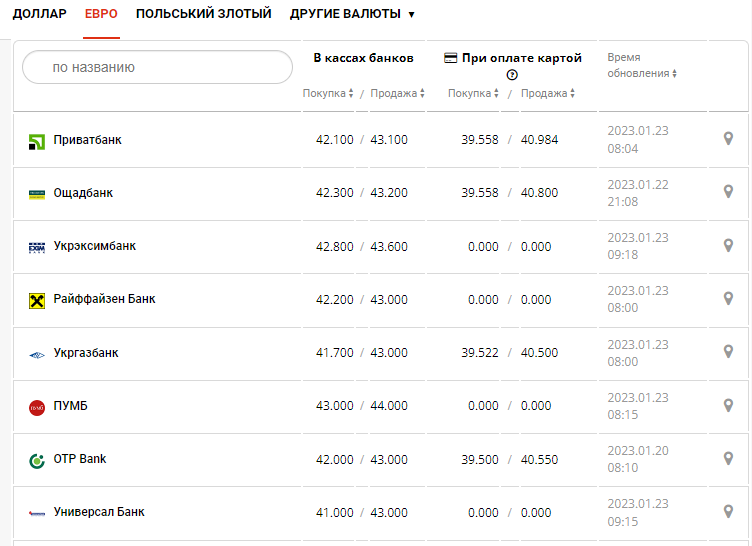Click the map pin icon for Укрэксимбанк

(728, 246)
